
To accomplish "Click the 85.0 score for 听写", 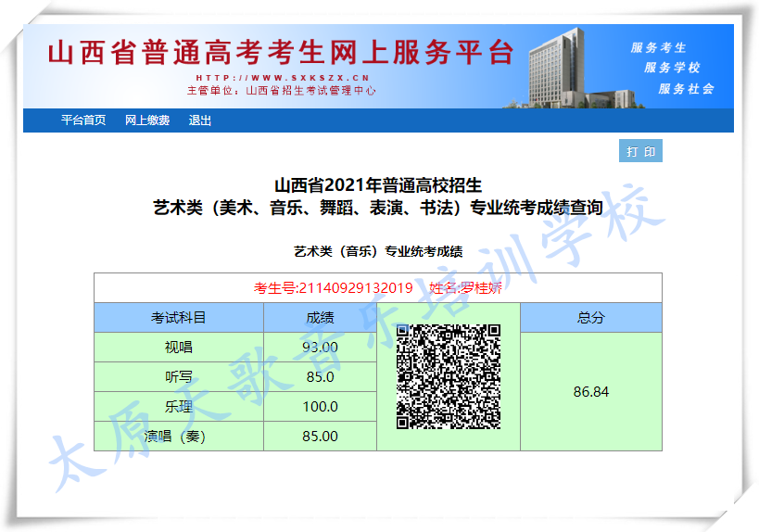I will pos(320,376).
